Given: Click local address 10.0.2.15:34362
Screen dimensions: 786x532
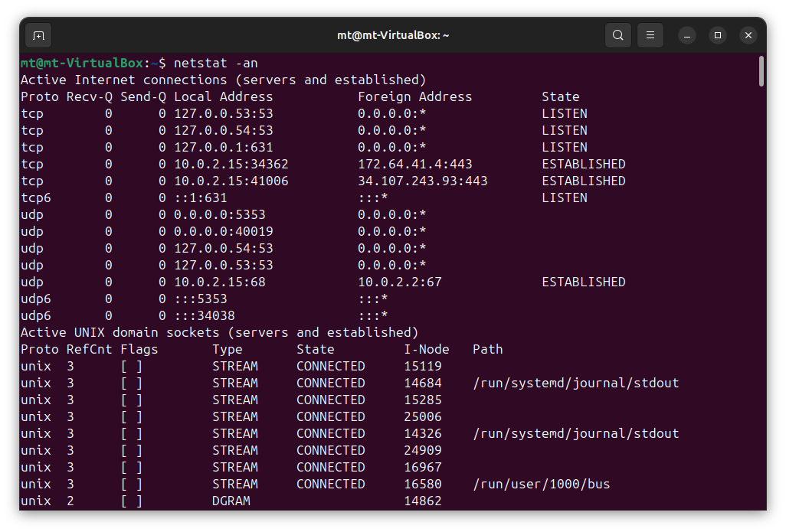Looking at the screenshot, I should [231, 164].
